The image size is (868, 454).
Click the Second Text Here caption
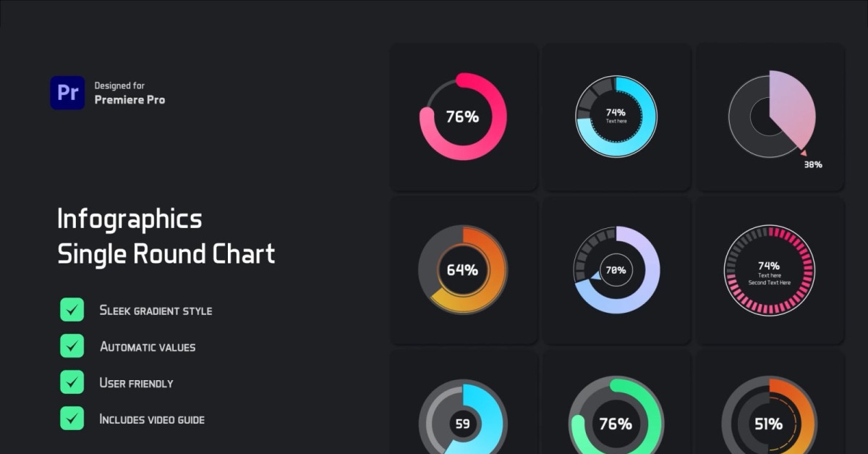769,283
